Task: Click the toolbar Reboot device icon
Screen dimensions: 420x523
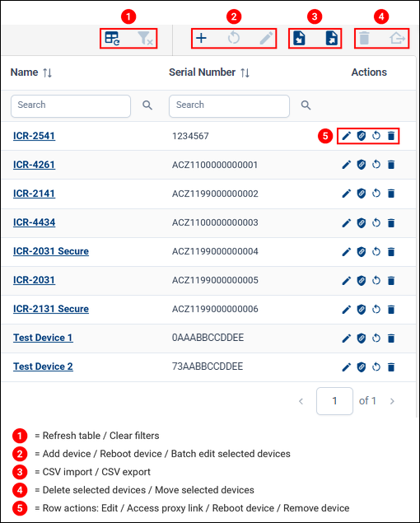Action: 234,38
